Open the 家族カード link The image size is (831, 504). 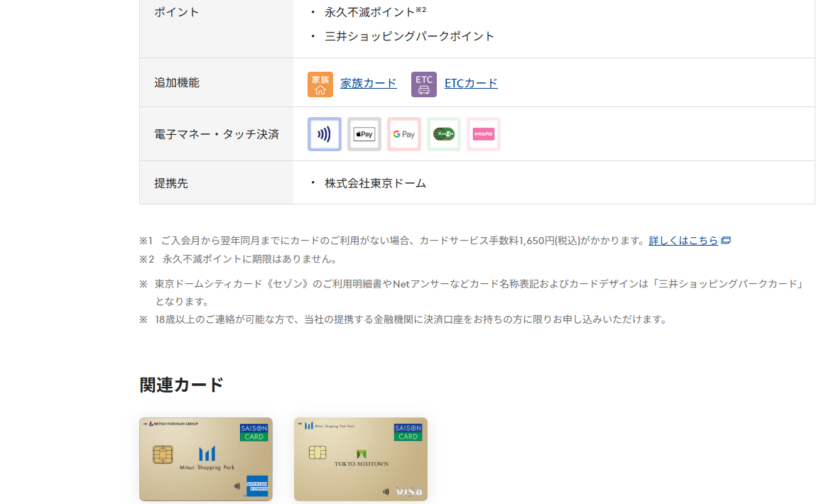click(369, 83)
